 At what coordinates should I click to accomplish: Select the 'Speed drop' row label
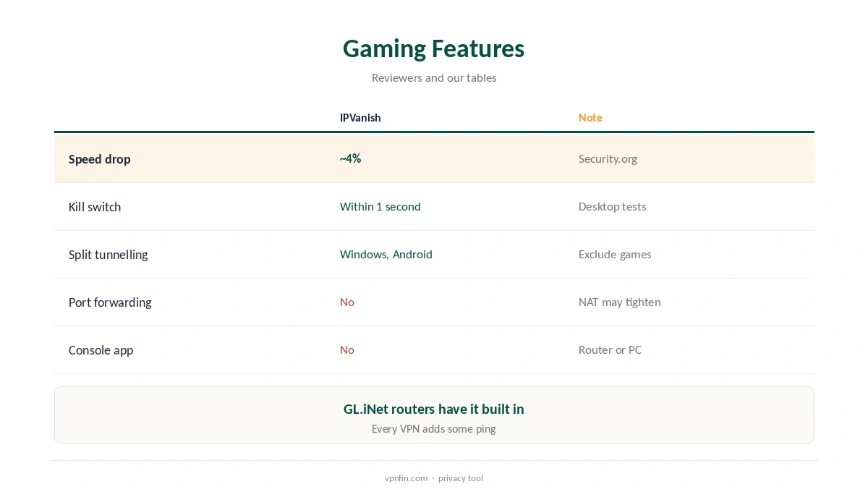coord(100,159)
